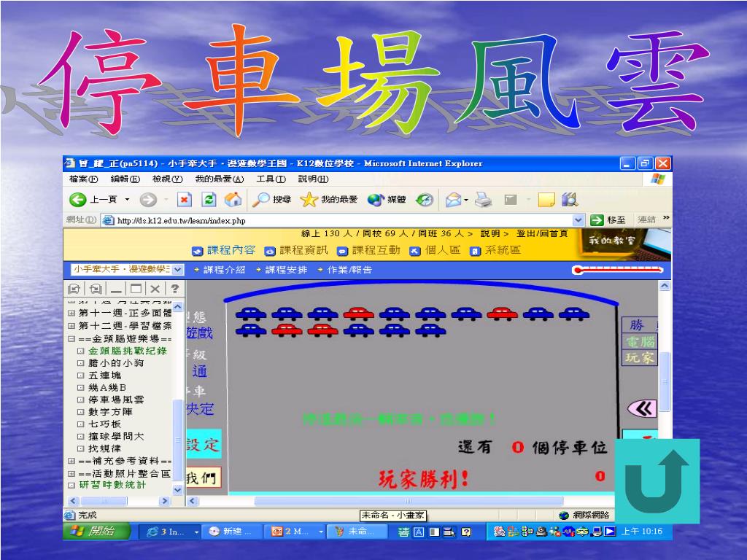Screen dimensions: 747x560
Task: Expand the ==活動照片整合區 tree node
Action: pyautogui.click(x=71, y=474)
